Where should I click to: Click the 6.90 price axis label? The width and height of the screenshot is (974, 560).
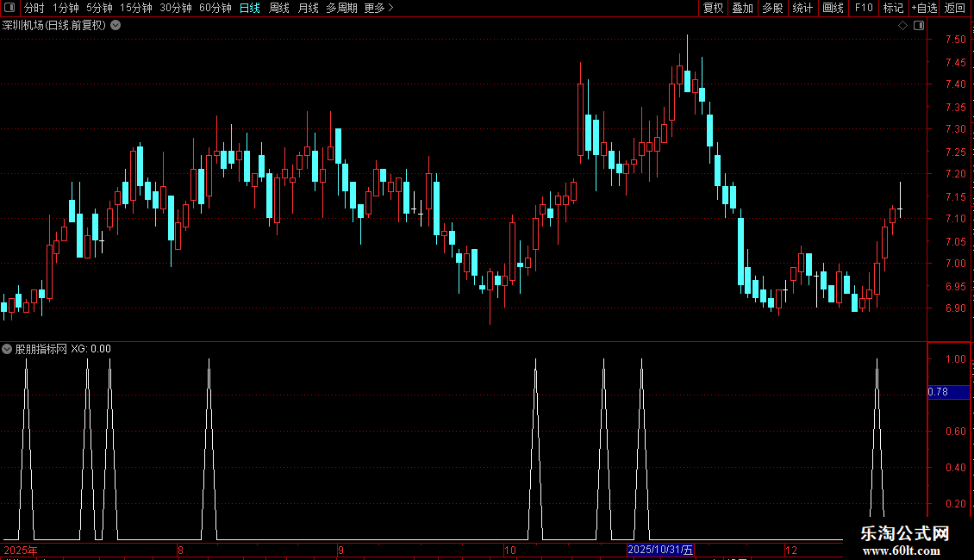pyautogui.click(x=955, y=308)
